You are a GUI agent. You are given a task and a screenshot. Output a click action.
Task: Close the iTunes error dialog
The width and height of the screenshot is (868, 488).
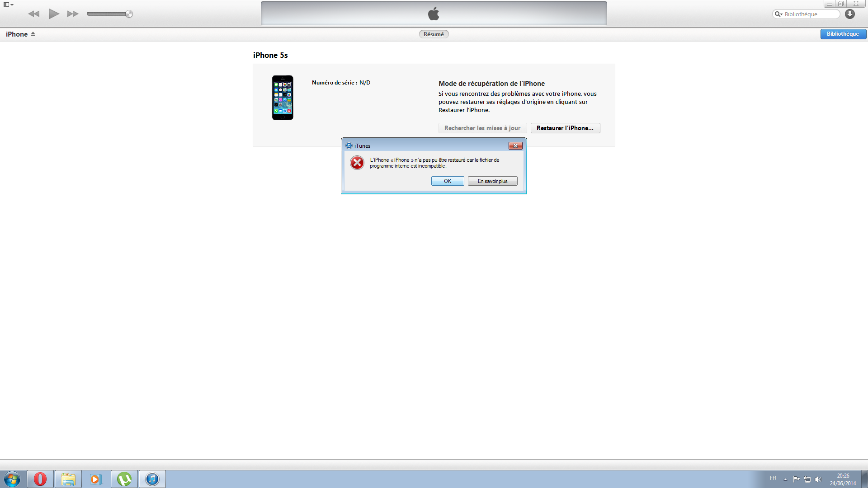[x=515, y=145]
